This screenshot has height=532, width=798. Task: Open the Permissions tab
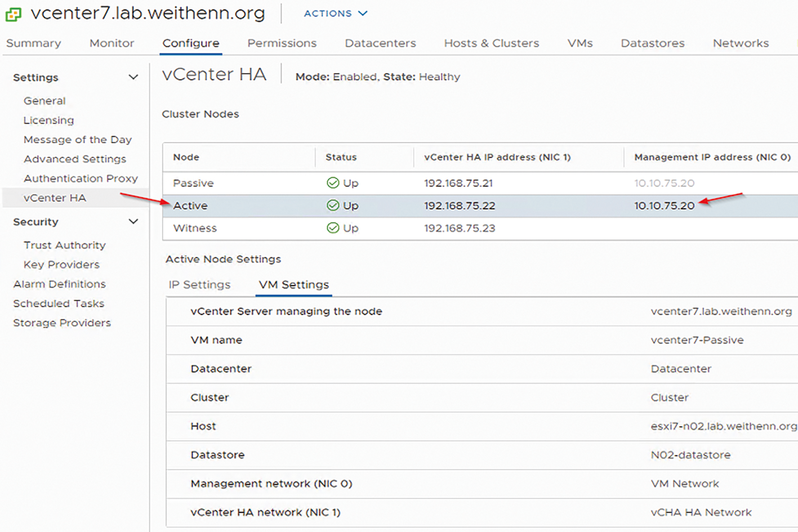282,43
